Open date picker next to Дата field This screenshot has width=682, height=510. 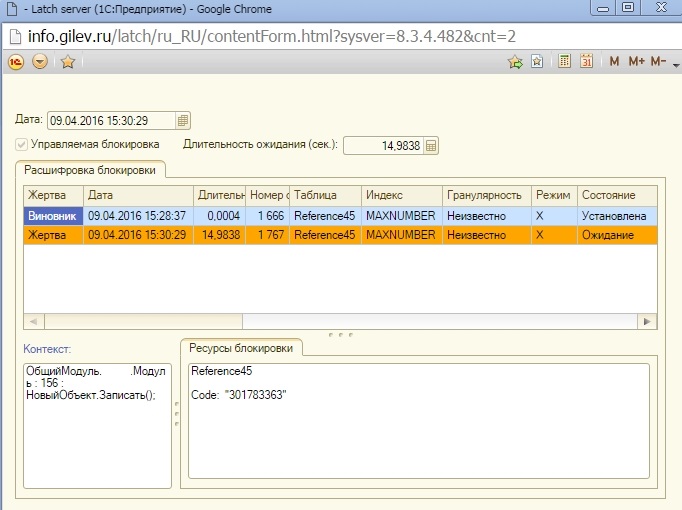pos(182,121)
